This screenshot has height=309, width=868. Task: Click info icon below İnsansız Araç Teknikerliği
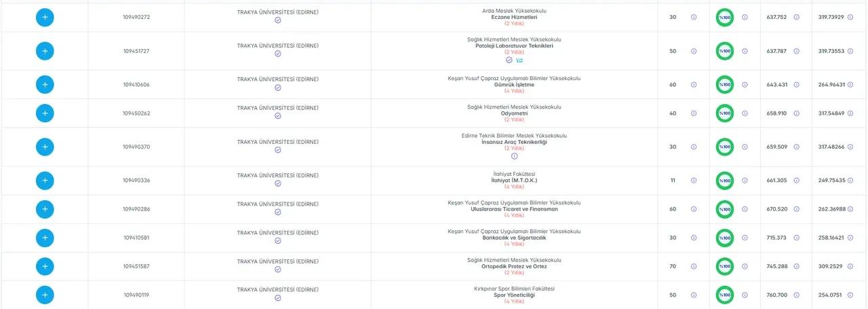click(514, 156)
